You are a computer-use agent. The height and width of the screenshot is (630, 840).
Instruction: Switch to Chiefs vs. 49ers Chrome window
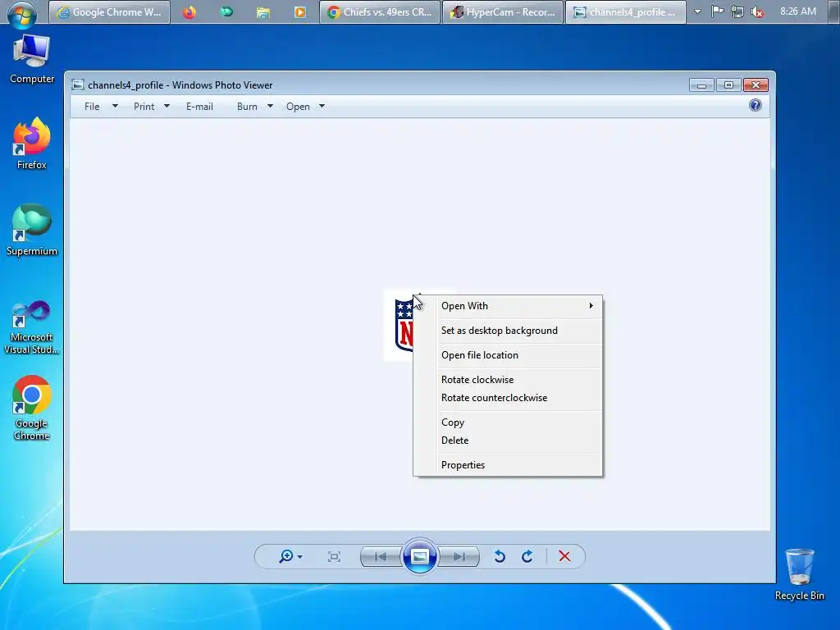380,12
